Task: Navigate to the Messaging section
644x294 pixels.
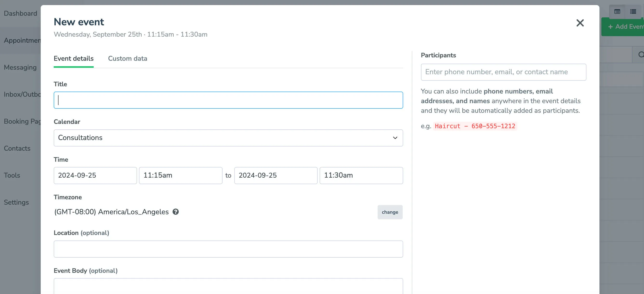Action: pyautogui.click(x=20, y=67)
